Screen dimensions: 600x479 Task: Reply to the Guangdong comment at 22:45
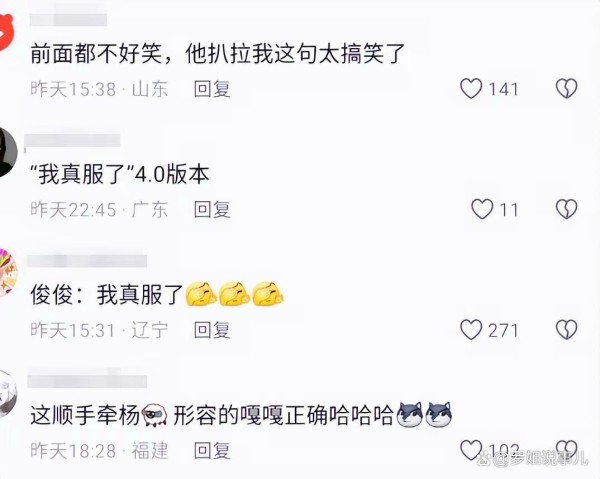pyautogui.click(x=212, y=210)
